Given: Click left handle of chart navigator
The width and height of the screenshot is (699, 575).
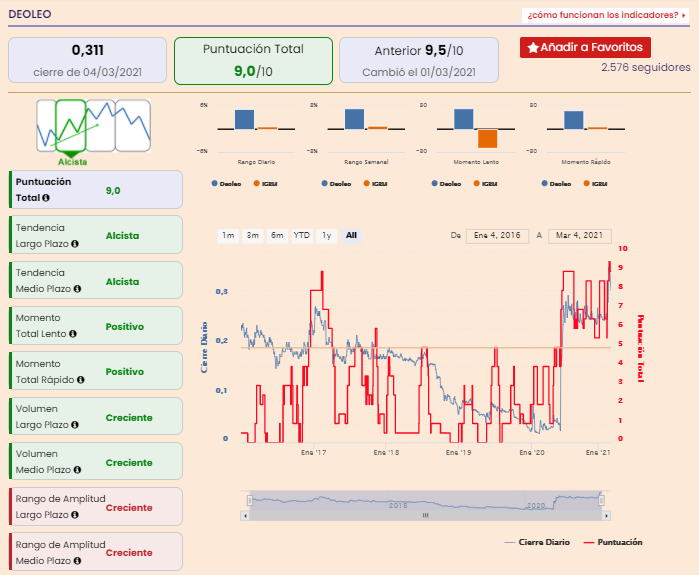Looking at the screenshot, I should (250, 501).
